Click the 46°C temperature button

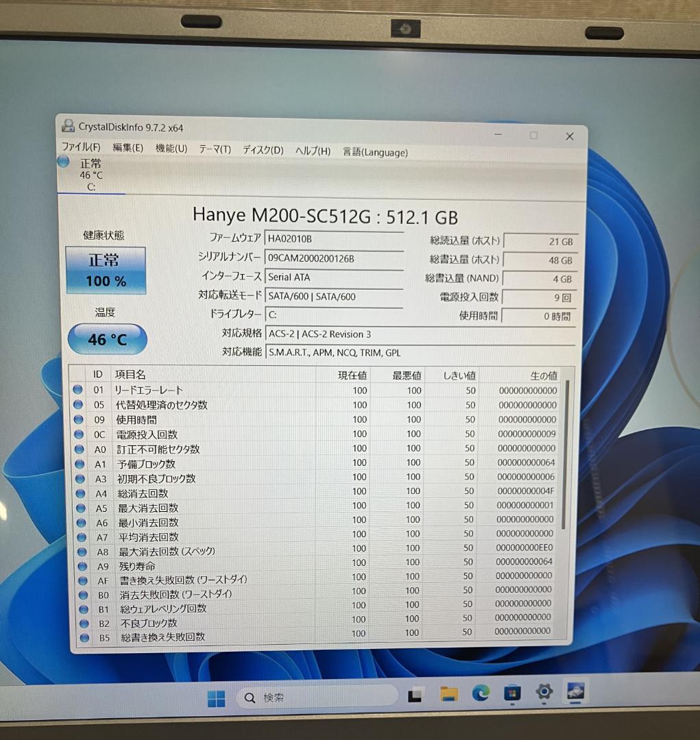click(107, 338)
